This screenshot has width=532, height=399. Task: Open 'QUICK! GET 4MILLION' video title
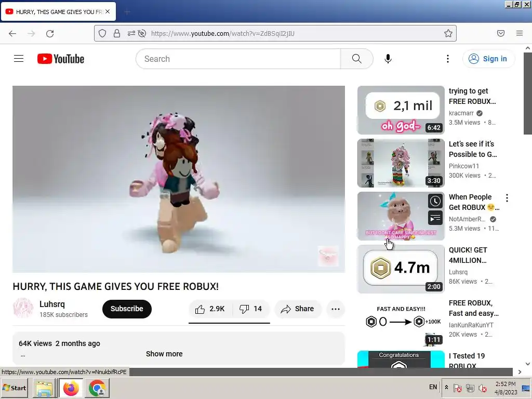tap(468, 255)
